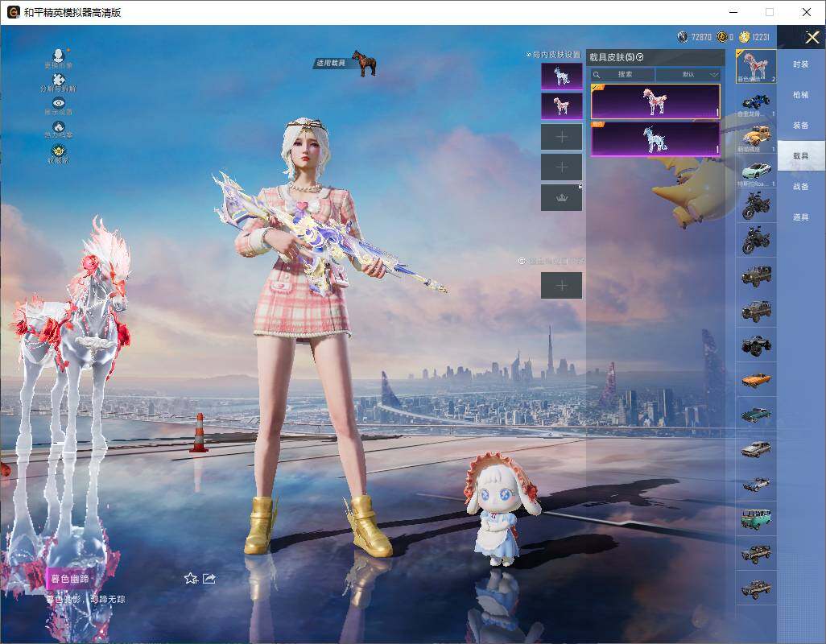Click the crown-marked locked skin slot
The height and width of the screenshot is (644, 826).
click(x=562, y=197)
